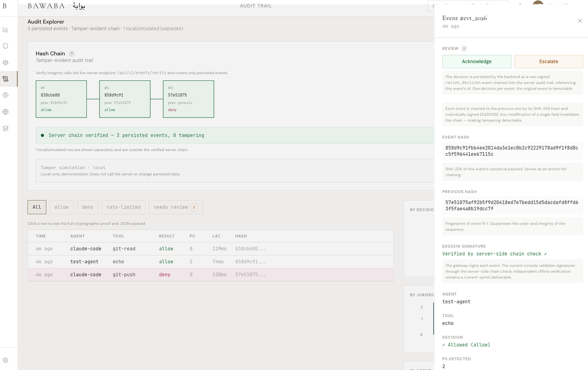Click the Server chain verified status banner
Screen dimensions: 588x370
[235, 135]
